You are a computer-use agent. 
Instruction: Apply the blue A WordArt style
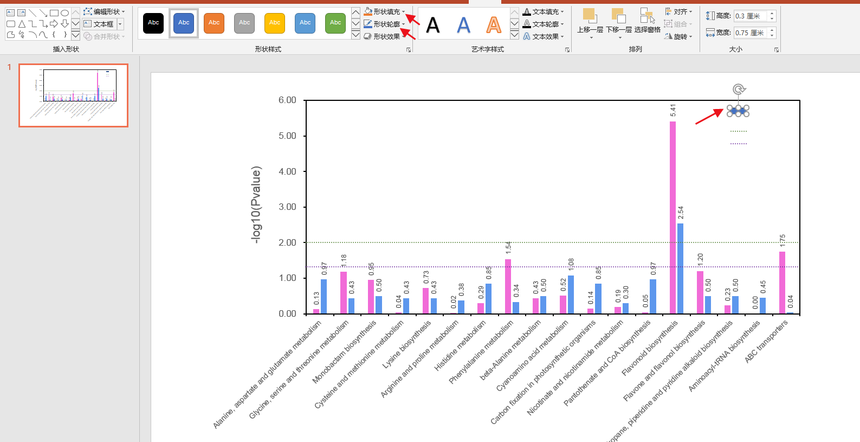[463, 25]
